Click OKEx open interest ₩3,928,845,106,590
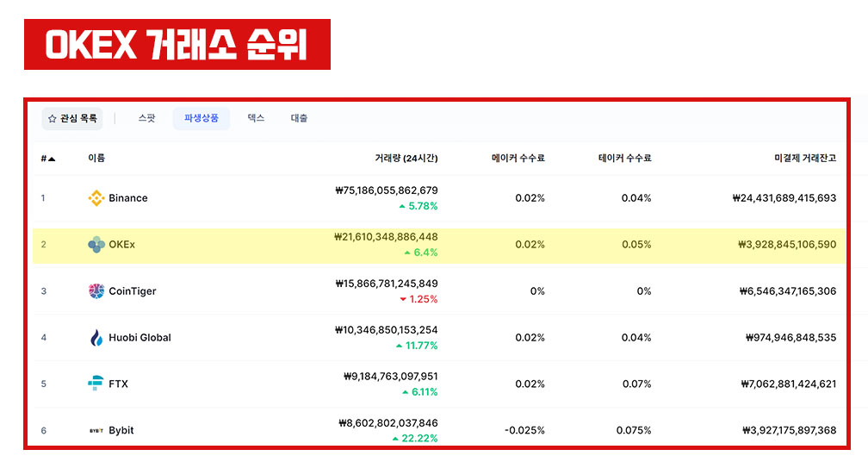868x462 pixels. coord(787,244)
